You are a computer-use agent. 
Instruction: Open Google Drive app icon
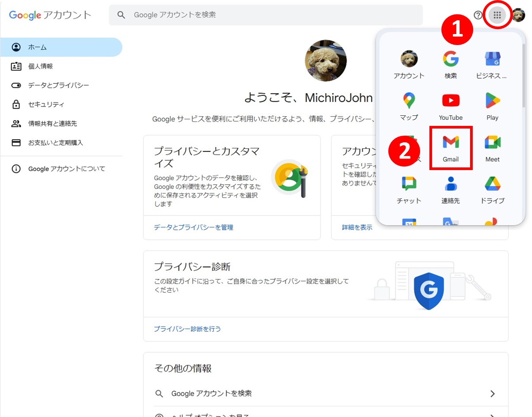[x=492, y=189]
